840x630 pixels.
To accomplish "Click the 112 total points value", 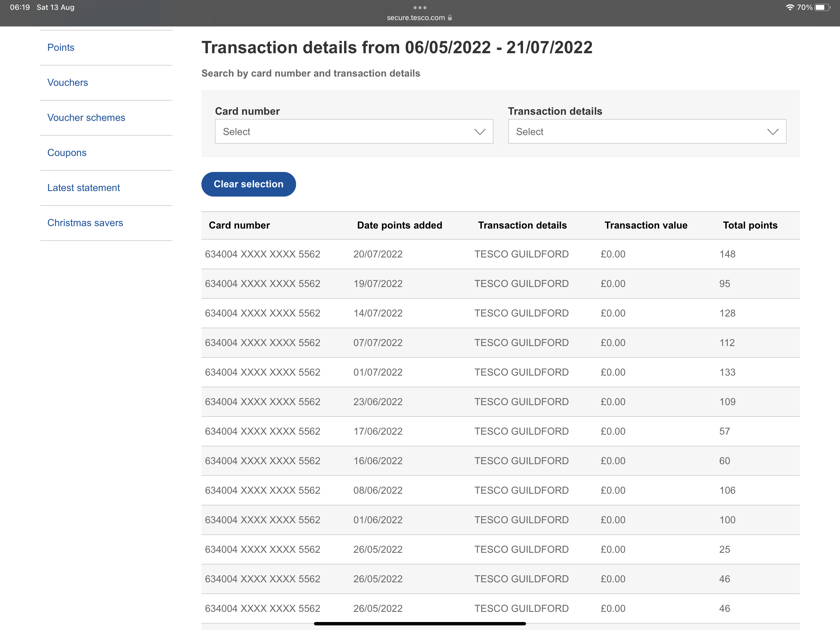I will click(727, 343).
